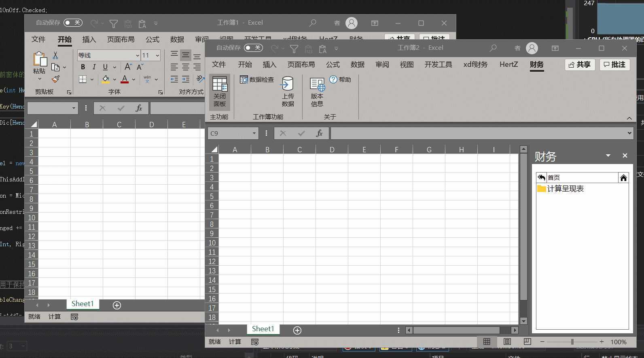The height and width of the screenshot is (358, 644).
Task: Open font size 11 dropdown in 工作簿1
Action: pyautogui.click(x=157, y=55)
